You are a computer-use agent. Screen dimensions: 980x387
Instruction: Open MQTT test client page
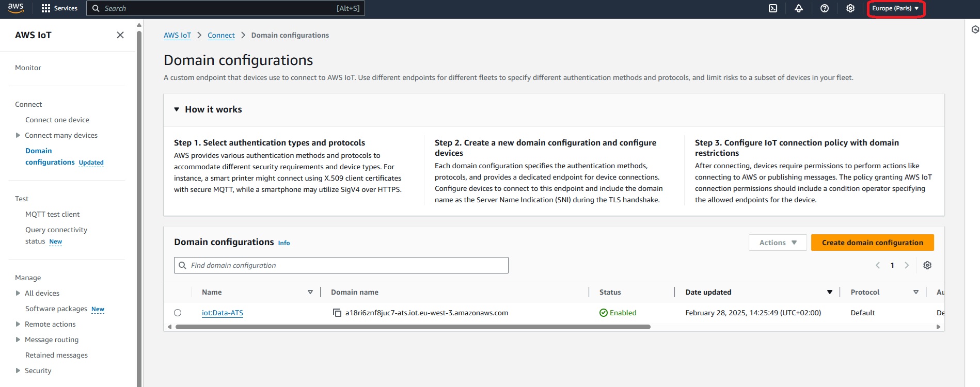pos(53,214)
